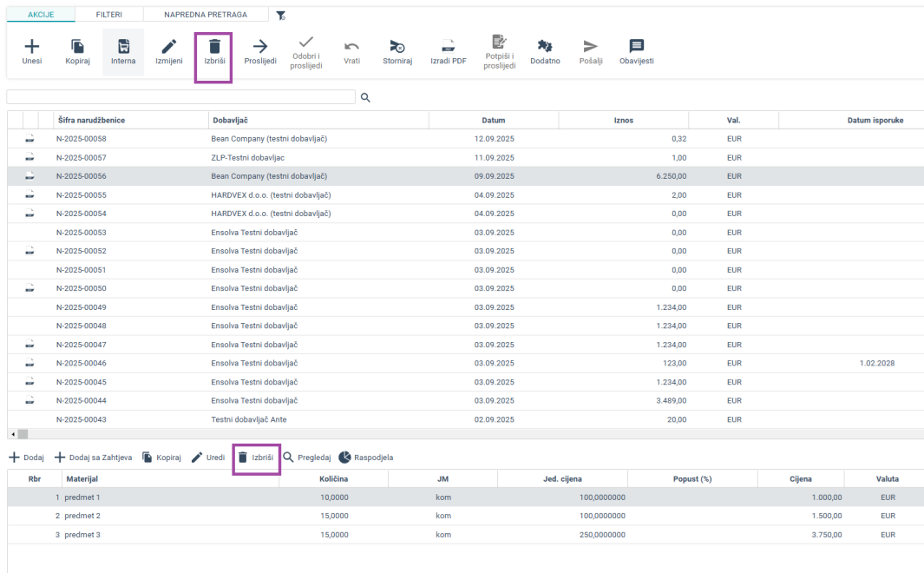Image resolution: width=924 pixels, height=573 pixels.
Task: Click the Unesi plus icon
Action: point(31,47)
